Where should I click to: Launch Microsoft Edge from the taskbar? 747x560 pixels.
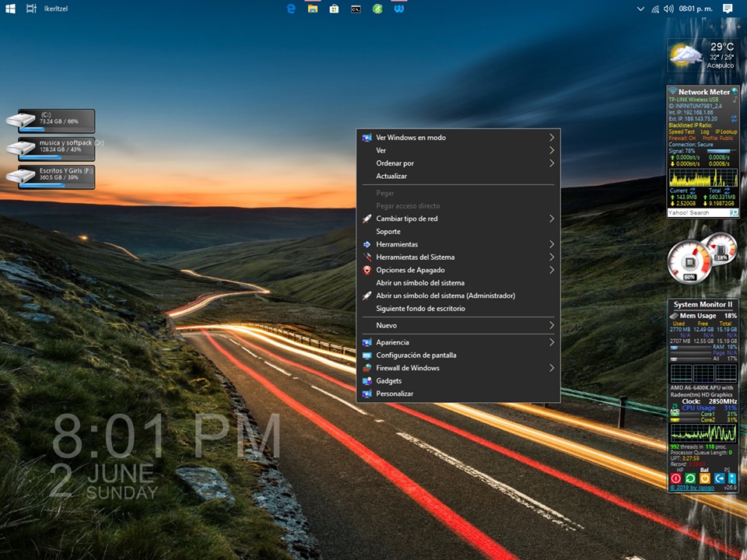290,9
